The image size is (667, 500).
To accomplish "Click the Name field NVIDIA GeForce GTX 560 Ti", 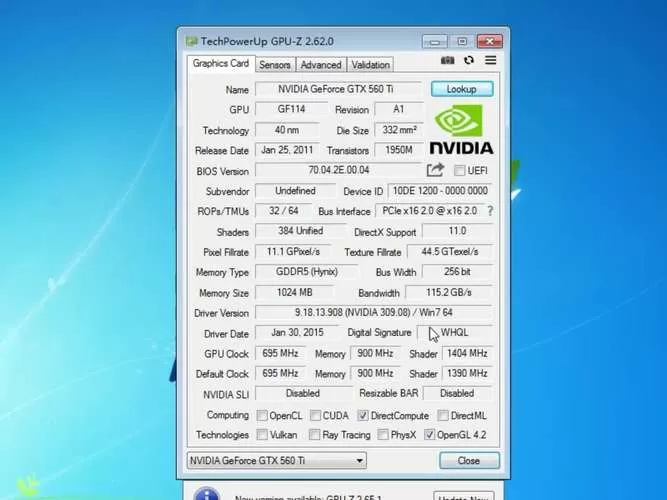I will pyautogui.click(x=338, y=89).
